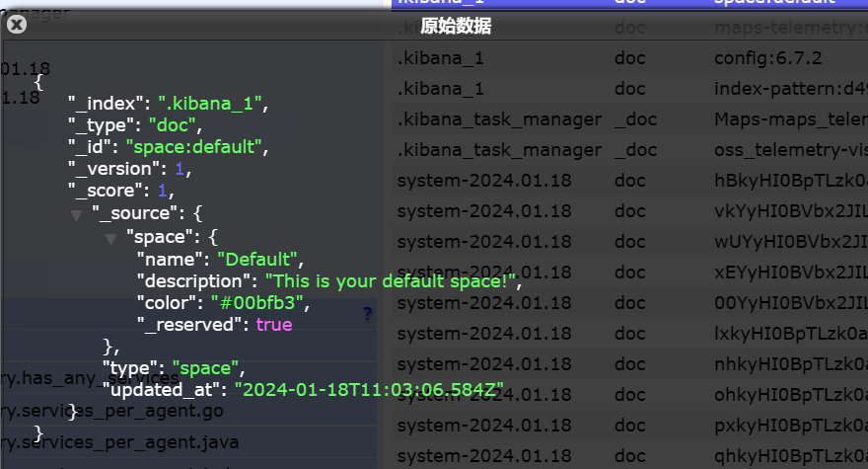This screenshot has width=868, height=469.
Task: Select document vkYyHI0BVbx2JIL row
Action: [630, 211]
